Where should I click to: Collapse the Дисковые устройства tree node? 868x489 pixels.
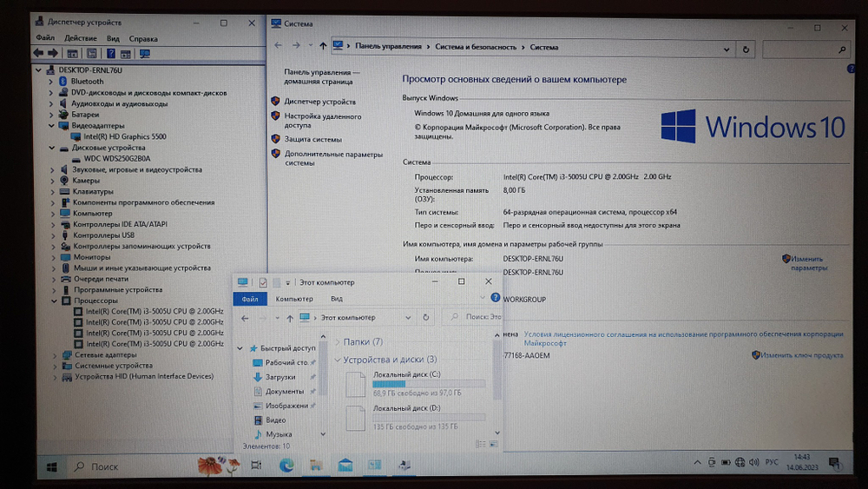[52, 148]
